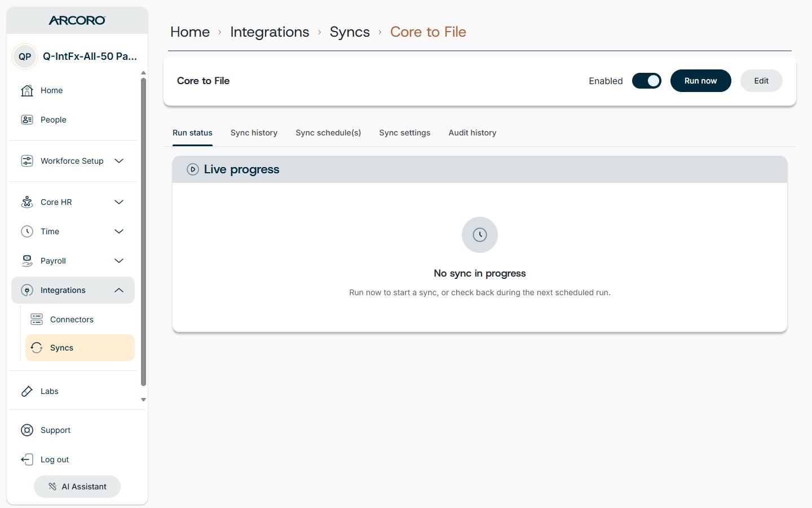The image size is (812, 508).
Task: Click the Edit button
Action: pyautogui.click(x=761, y=81)
